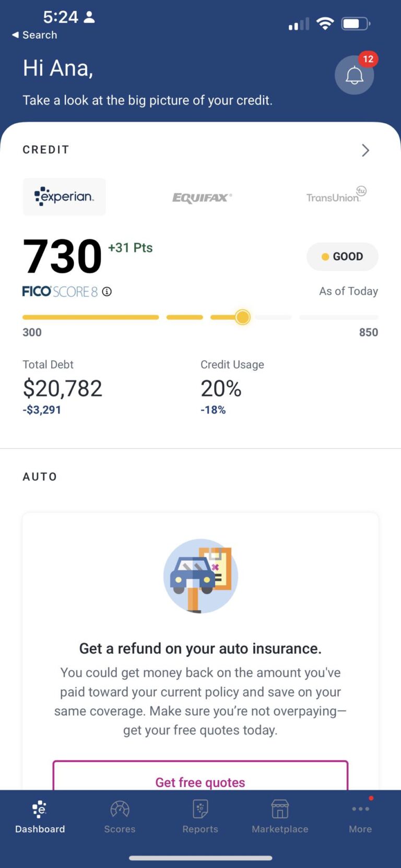Switch to the TransUnion bureau
The height and width of the screenshot is (868, 401).
click(336, 194)
